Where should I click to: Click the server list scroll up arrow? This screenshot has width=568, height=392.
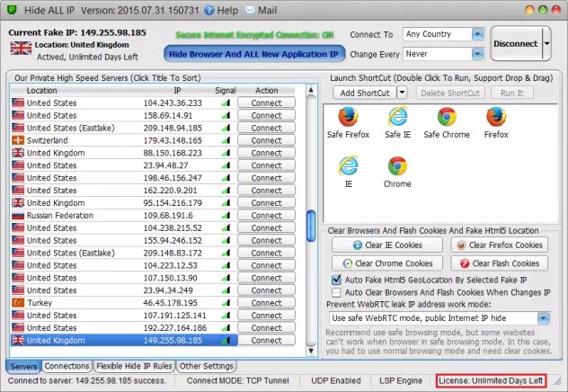311,90
